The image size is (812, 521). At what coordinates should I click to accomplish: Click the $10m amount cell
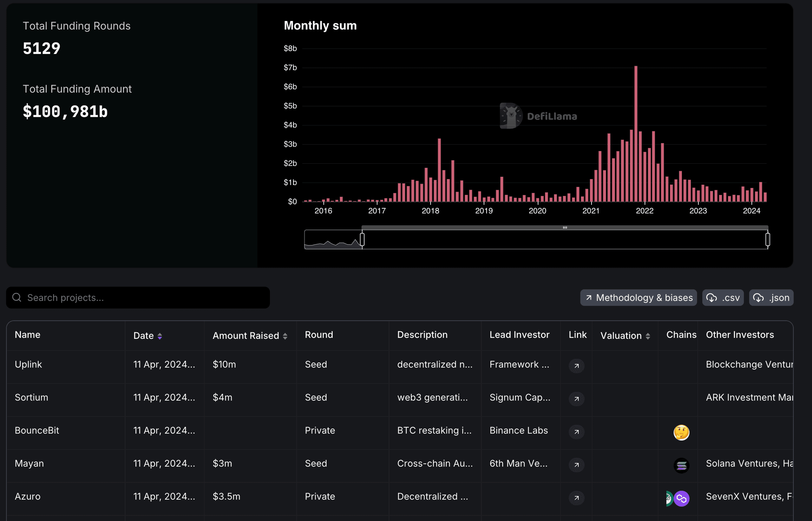point(224,364)
